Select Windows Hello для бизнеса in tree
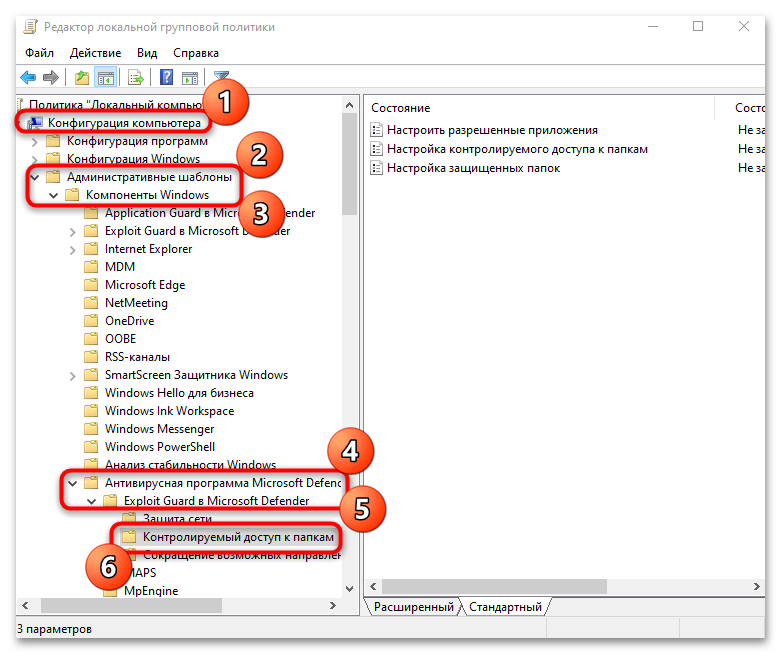Screen dimensions: 781x654 pyautogui.click(x=179, y=392)
